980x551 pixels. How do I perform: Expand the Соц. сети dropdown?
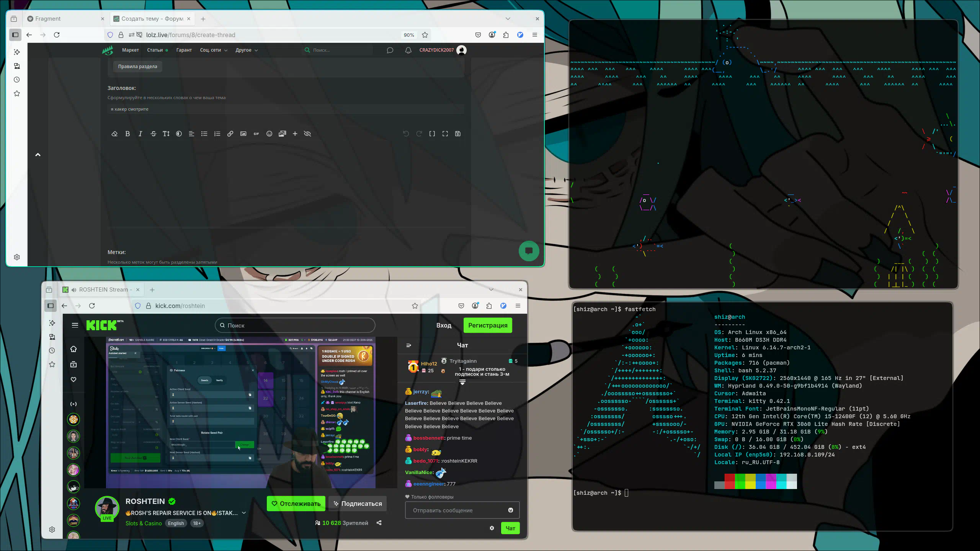coord(214,50)
